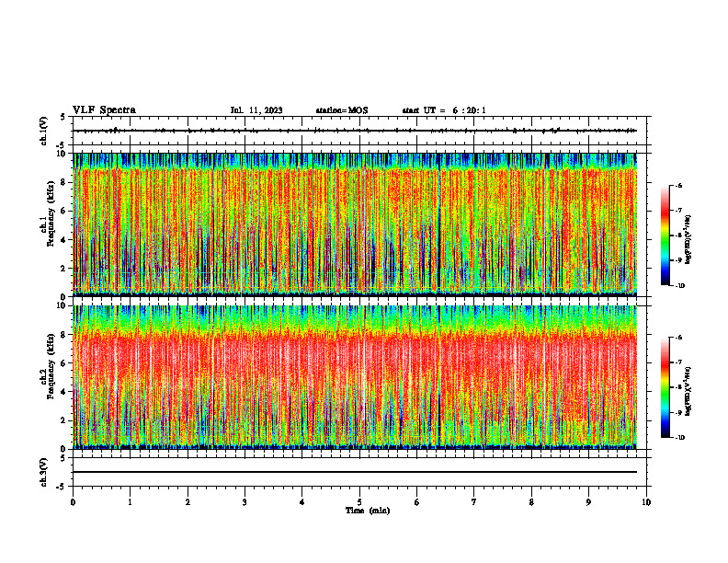Screen dimensions: 728x563
Task: Click the time axis tick label "8"
Action: (531, 502)
